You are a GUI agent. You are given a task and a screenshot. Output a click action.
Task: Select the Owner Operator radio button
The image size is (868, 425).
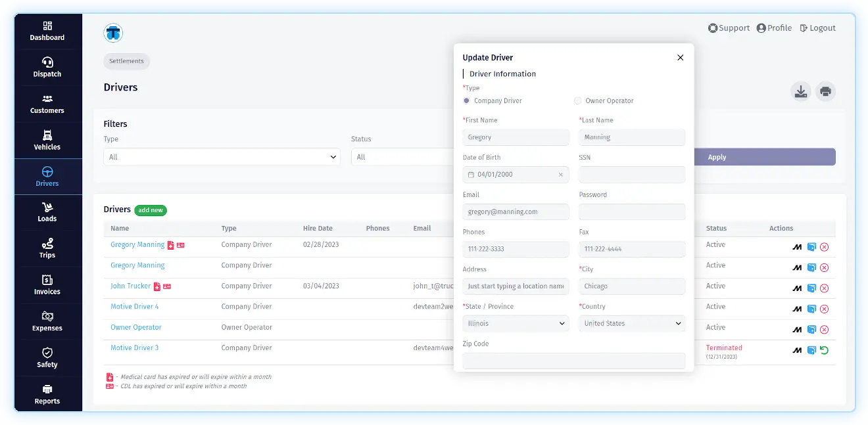[x=578, y=101]
